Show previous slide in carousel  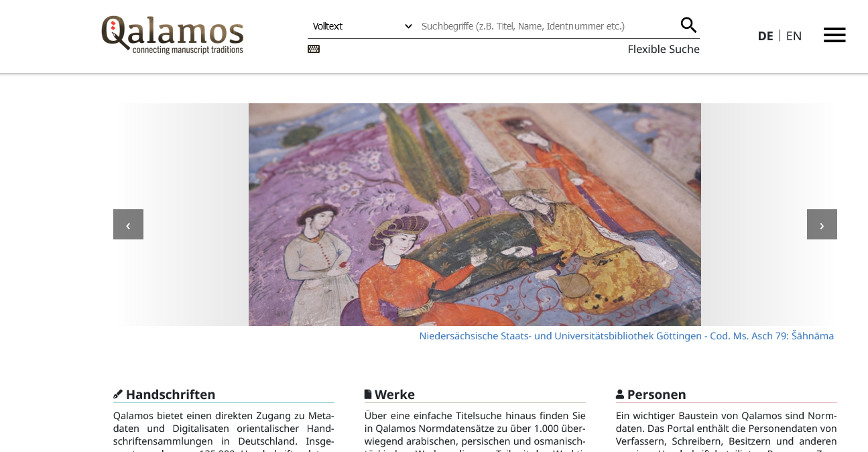128,225
